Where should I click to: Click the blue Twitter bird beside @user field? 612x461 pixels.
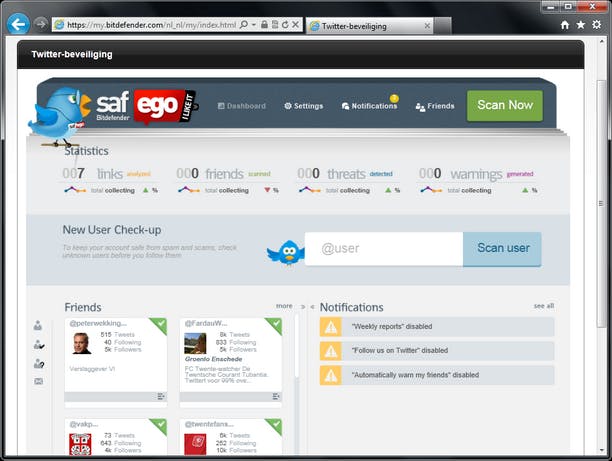pos(286,252)
